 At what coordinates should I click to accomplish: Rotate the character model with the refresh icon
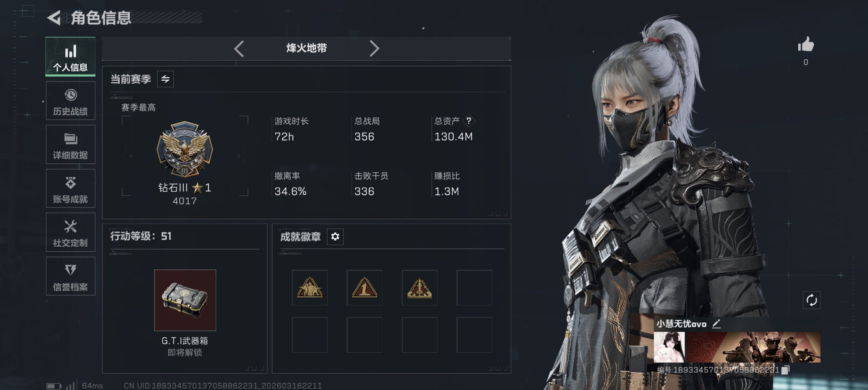811,300
